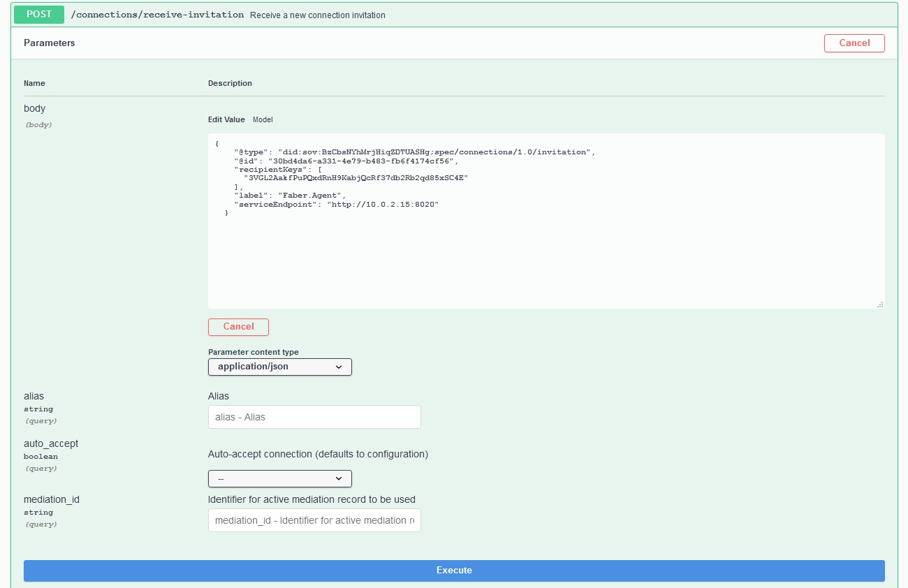The width and height of the screenshot is (908, 588).
Task: Click the Parameters section heading
Action: [49, 43]
